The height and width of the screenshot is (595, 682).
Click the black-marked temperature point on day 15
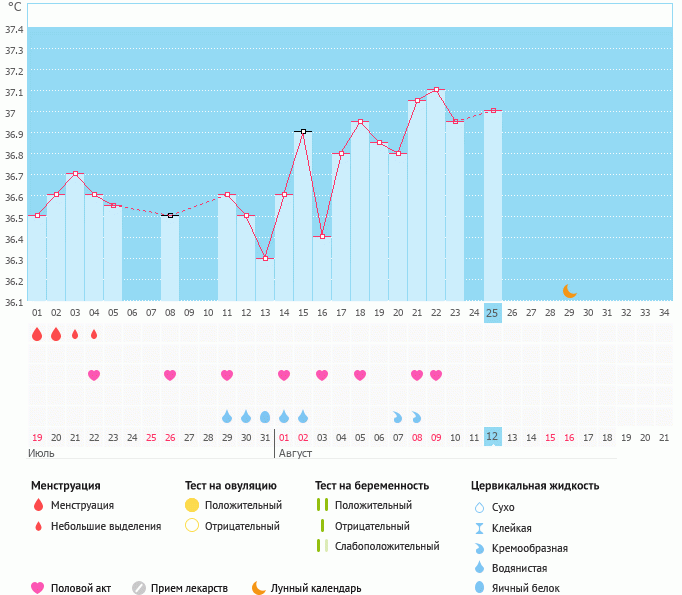point(303,131)
